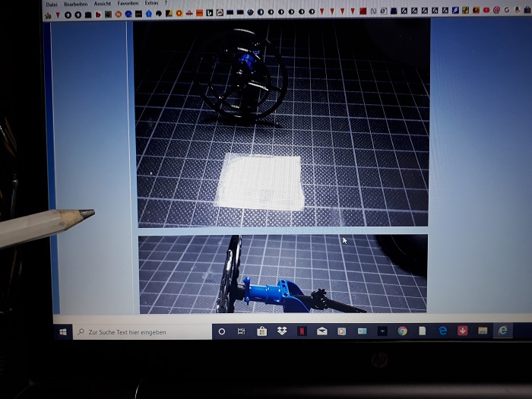The height and width of the screenshot is (399, 532).
Task: Open Cortana circle icon in taskbar
Action: (221, 332)
